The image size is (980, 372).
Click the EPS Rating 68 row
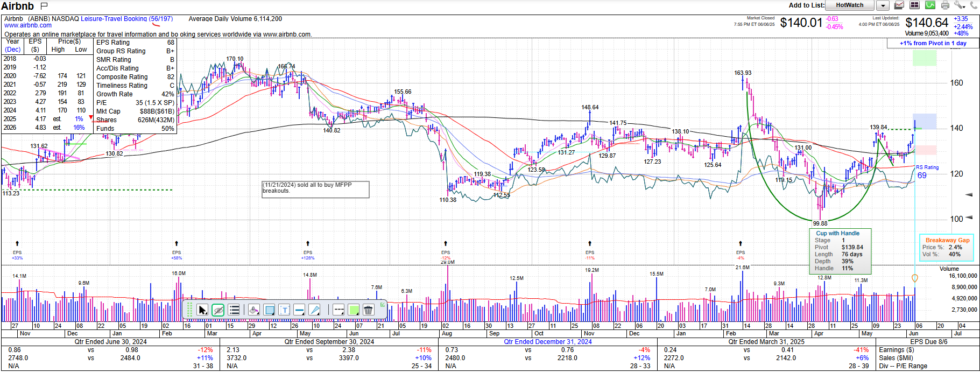(135, 43)
